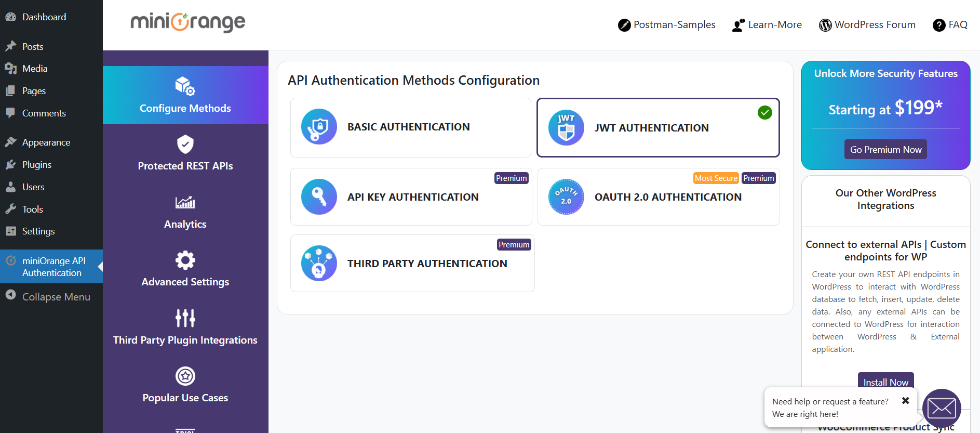The image size is (980, 433).
Task: Click the Media icon in sidebar
Action: pos(10,68)
